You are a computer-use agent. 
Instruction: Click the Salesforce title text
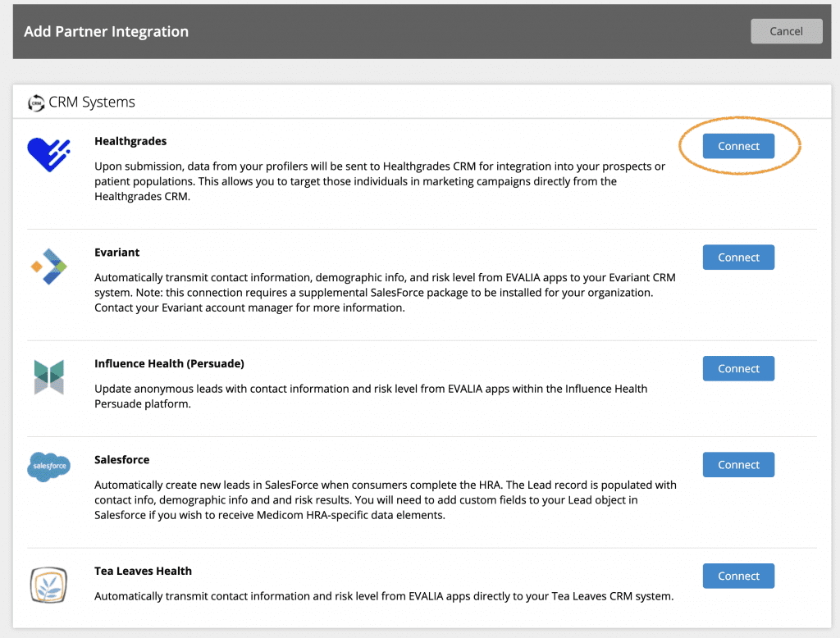point(121,459)
